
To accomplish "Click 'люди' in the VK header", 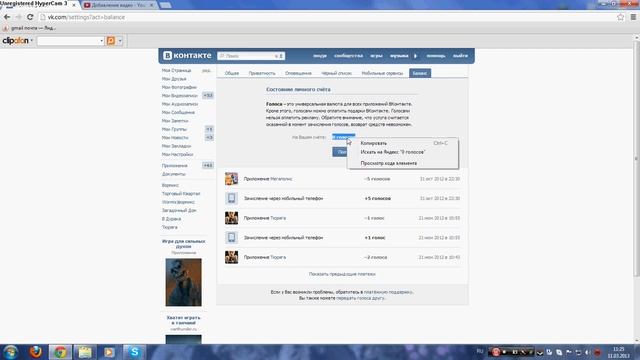I will [320, 56].
